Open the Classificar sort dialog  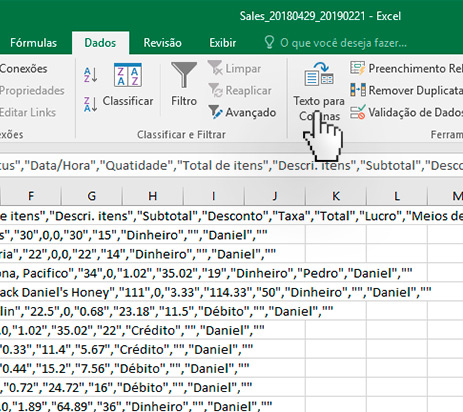pos(128,85)
